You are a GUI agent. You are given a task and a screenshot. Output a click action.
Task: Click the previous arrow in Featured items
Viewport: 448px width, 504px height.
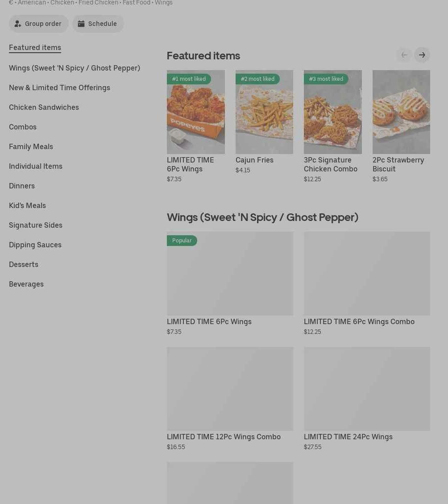[x=404, y=55]
